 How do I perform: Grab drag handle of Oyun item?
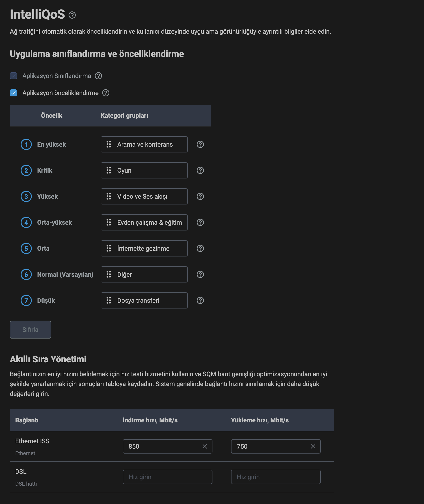[109, 170]
